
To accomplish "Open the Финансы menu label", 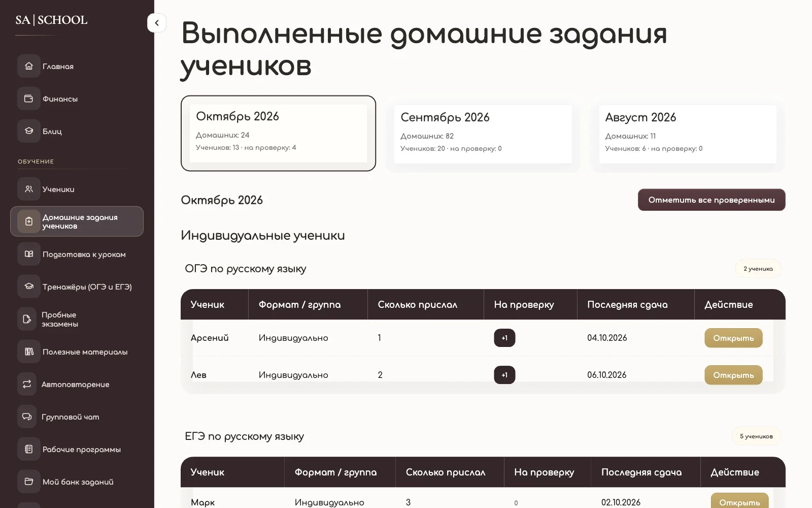I will 60,99.
